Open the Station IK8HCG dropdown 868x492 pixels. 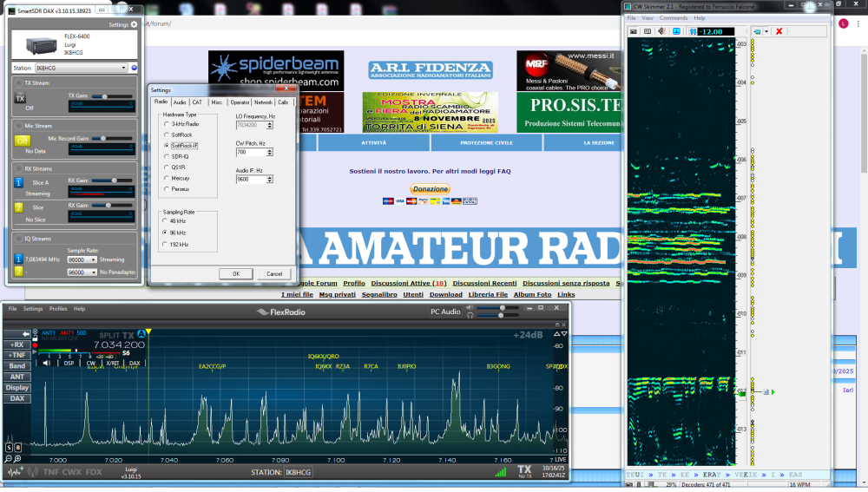[81, 68]
